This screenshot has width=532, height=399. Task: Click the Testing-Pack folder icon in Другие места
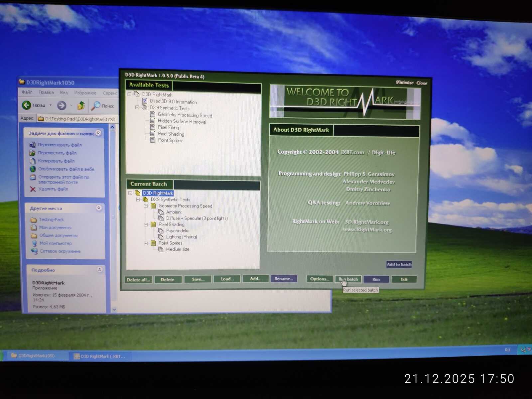tap(34, 219)
